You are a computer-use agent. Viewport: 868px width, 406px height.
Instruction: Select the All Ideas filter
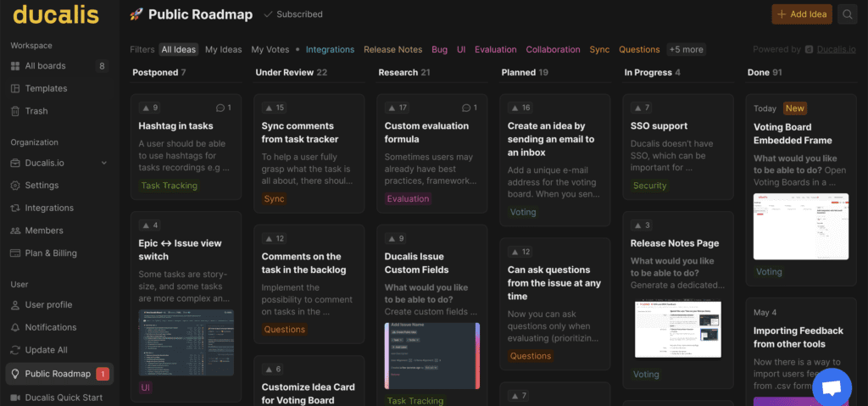pos(178,49)
